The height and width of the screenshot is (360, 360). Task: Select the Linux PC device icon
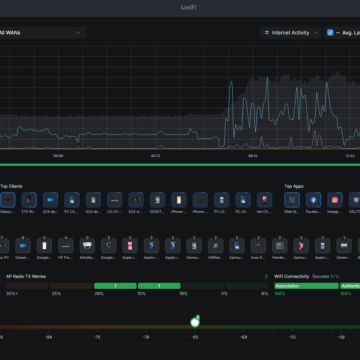click(4, 246)
